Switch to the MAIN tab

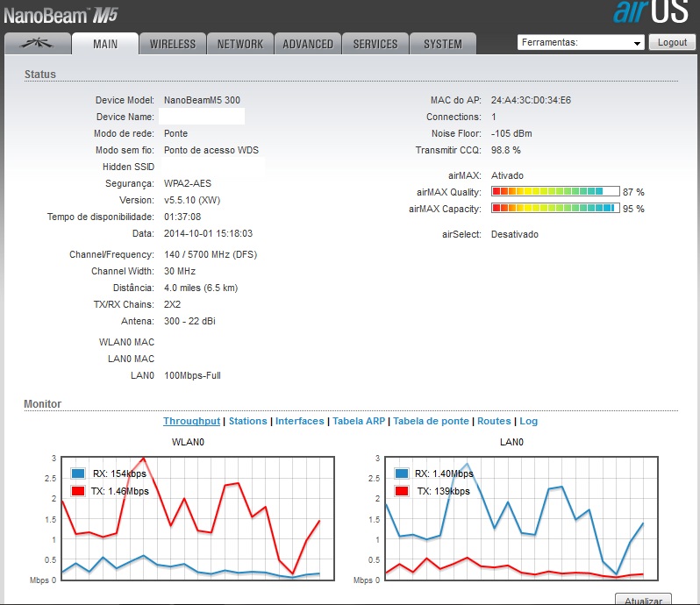pyautogui.click(x=105, y=44)
